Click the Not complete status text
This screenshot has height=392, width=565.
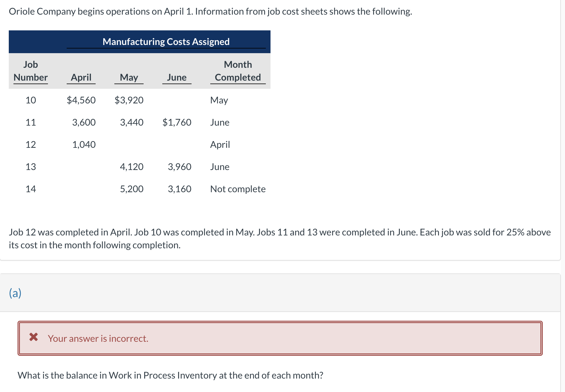pyautogui.click(x=238, y=189)
